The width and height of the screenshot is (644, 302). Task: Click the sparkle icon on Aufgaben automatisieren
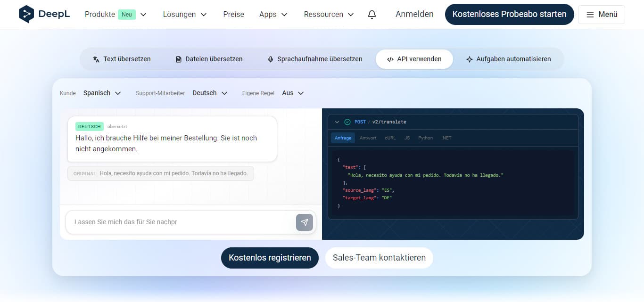pyautogui.click(x=470, y=59)
